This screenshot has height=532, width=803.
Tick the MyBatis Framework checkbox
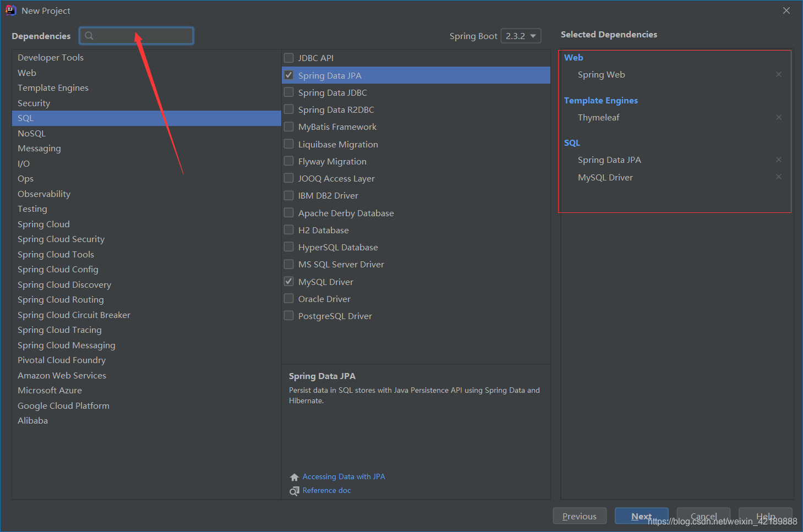288,127
